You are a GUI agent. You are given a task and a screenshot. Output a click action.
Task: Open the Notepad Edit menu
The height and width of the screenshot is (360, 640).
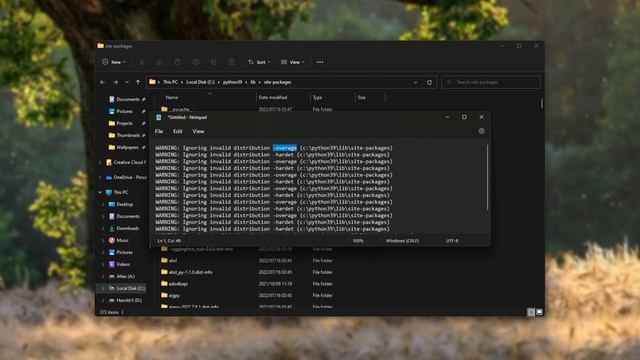coord(178,131)
